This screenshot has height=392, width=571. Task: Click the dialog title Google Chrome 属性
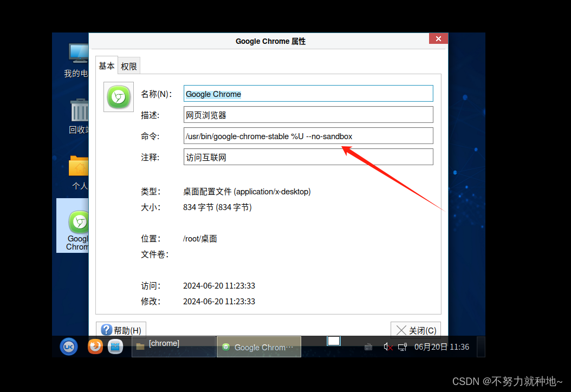tap(270, 41)
